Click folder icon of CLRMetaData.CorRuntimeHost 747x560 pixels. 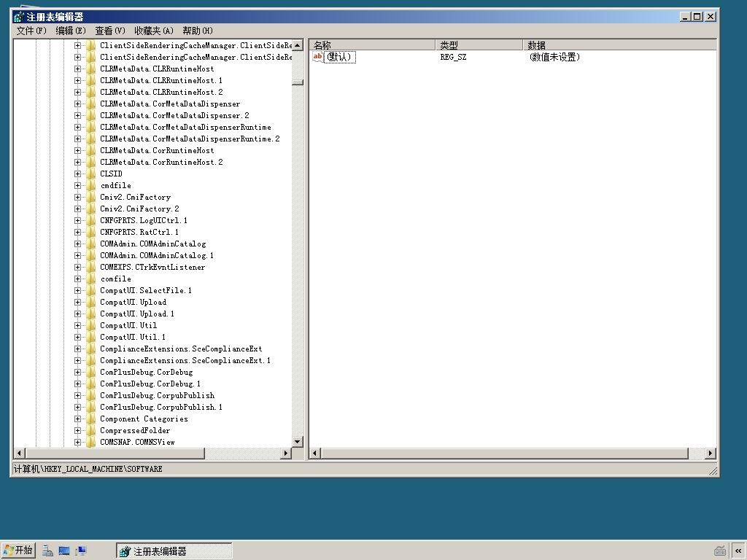click(x=90, y=150)
